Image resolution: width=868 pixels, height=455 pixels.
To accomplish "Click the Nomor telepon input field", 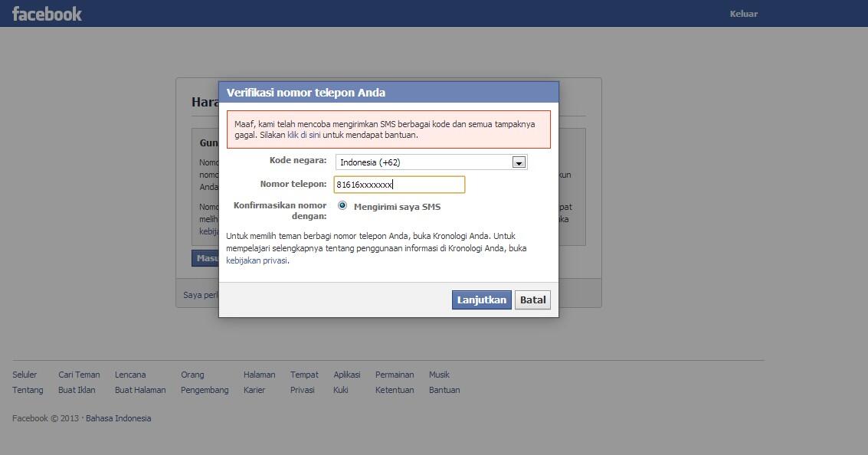I will tap(399, 185).
